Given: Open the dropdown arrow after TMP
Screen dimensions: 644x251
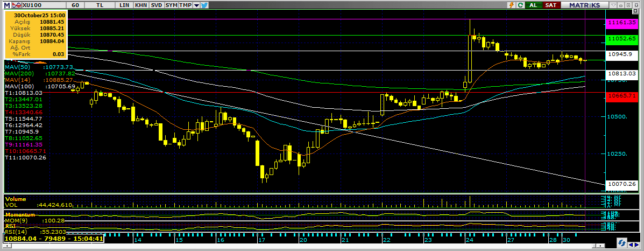Looking at the screenshot, I should click(196, 4).
